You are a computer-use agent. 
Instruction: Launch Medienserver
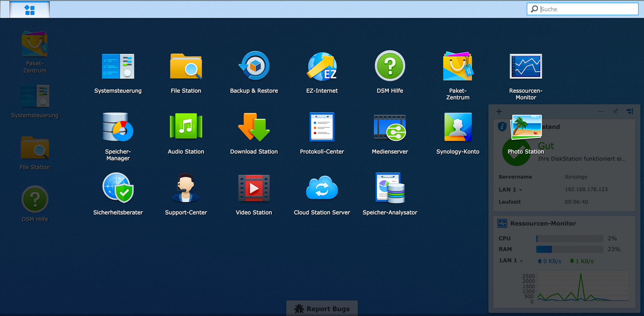point(390,127)
